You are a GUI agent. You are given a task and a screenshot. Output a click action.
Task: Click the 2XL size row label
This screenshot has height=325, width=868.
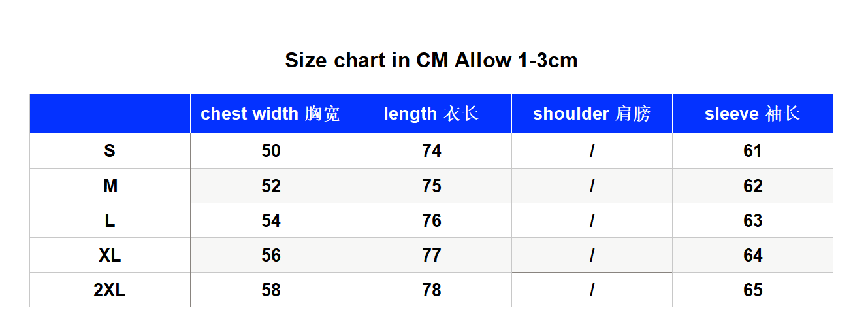pyautogui.click(x=110, y=290)
